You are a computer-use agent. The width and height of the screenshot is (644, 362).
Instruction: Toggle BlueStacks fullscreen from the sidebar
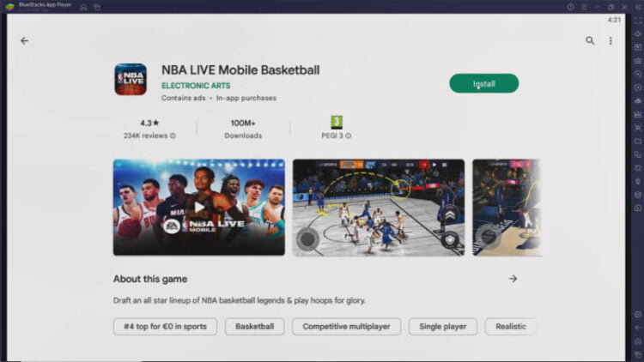click(x=638, y=21)
